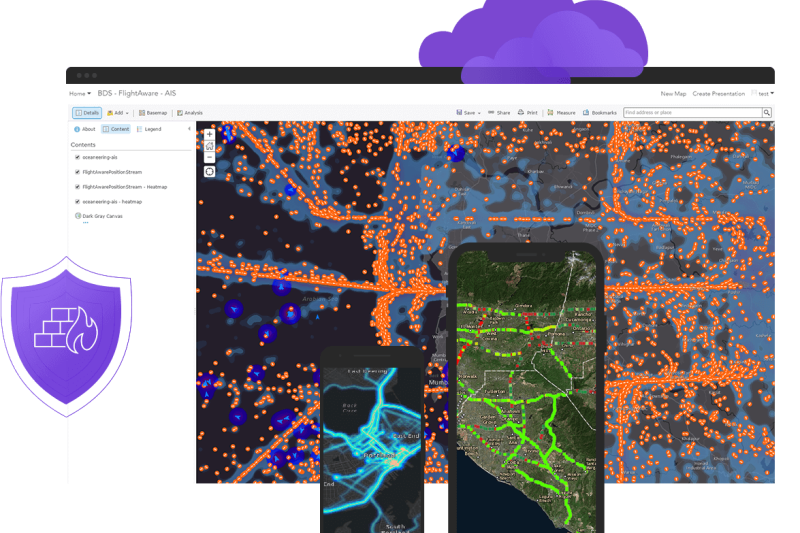Zoom in on the map
This screenshot has width=800, height=533.
point(209,134)
